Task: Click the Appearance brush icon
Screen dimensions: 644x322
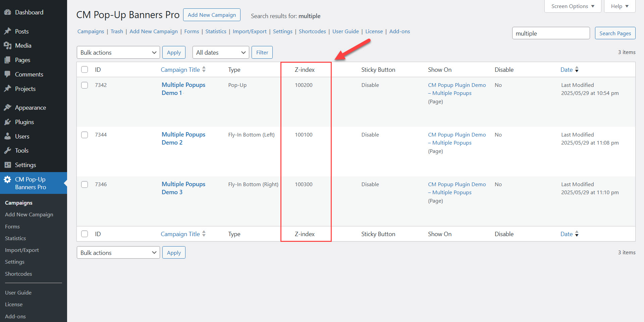Action: point(7,108)
